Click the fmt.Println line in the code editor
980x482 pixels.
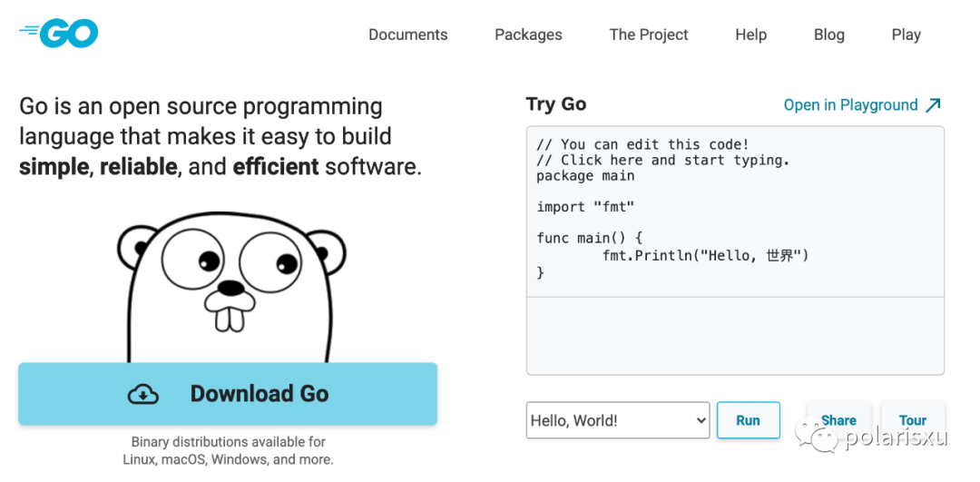click(x=705, y=256)
